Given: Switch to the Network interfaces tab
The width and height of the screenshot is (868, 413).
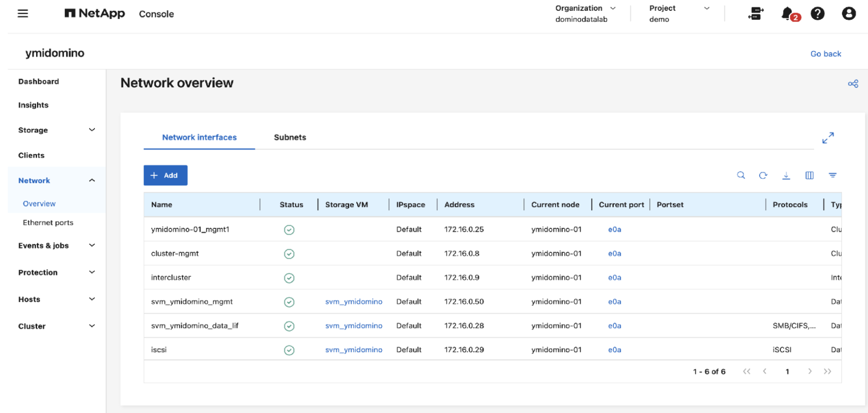Looking at the screenshot, I should [199, 137].
